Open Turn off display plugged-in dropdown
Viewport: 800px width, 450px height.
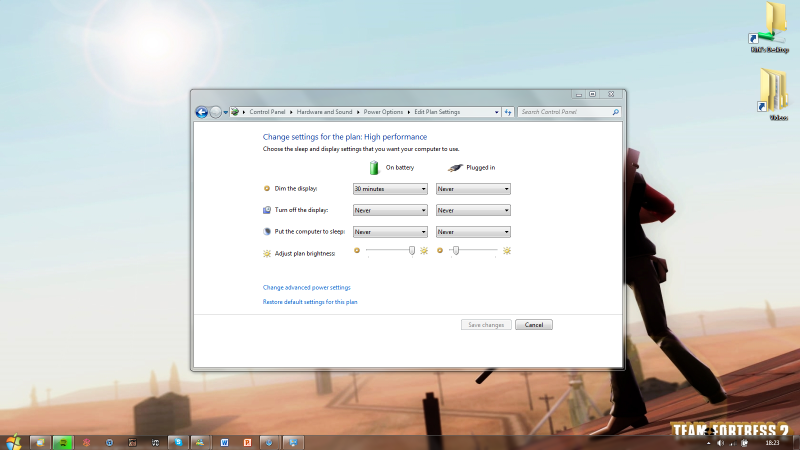(x=473, y=210)
